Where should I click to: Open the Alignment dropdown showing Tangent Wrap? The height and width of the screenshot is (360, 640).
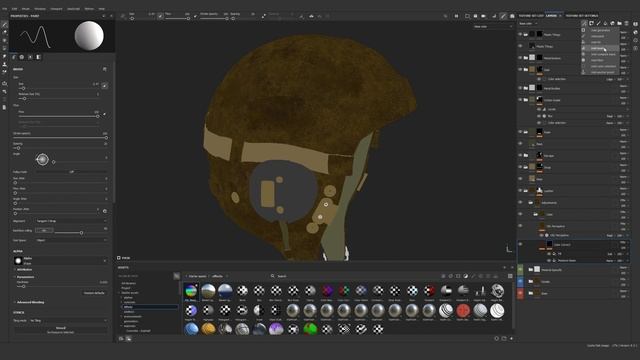coord(71,221)
